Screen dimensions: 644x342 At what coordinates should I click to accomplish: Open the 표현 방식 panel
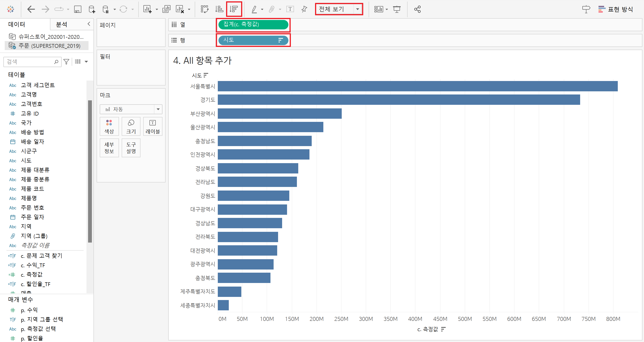pyautogui.click(x=615, y=9)
